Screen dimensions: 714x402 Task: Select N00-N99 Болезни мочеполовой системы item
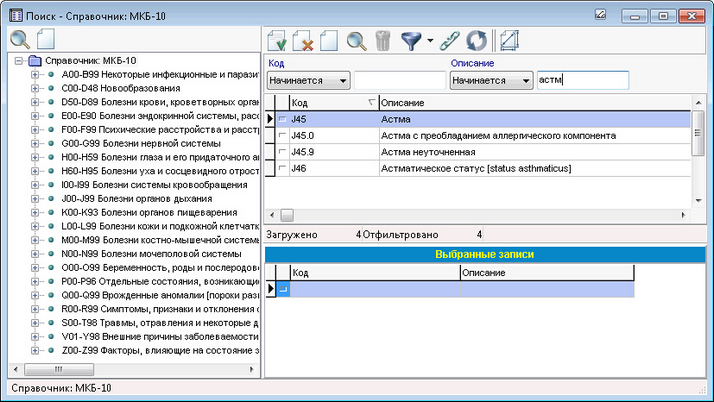point(151,254)
